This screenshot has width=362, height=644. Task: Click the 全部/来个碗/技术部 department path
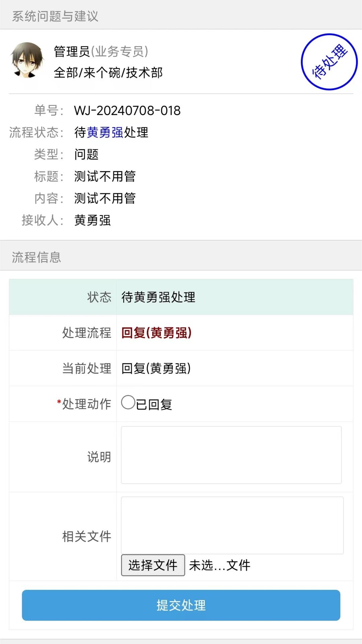tap(108, 73)
